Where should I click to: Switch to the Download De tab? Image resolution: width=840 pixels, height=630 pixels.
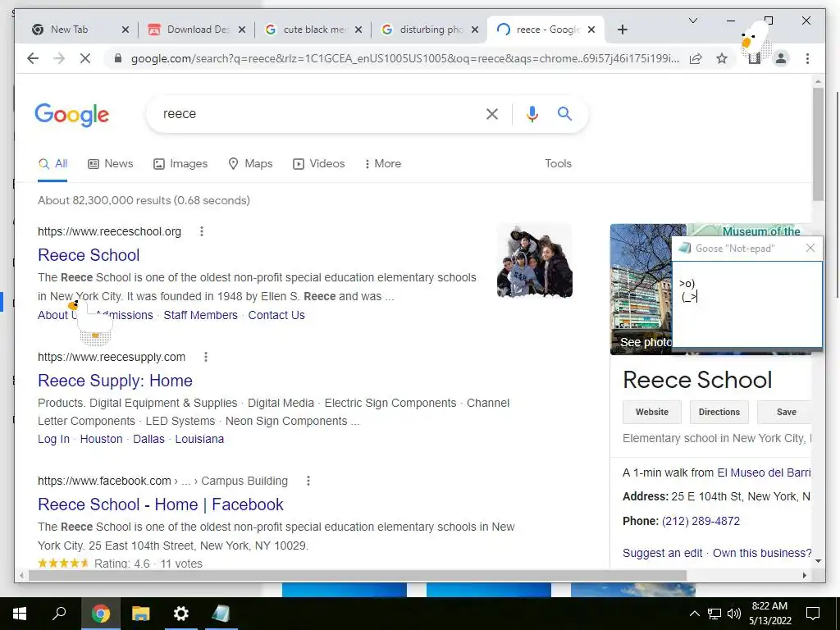tap(198, 30)
